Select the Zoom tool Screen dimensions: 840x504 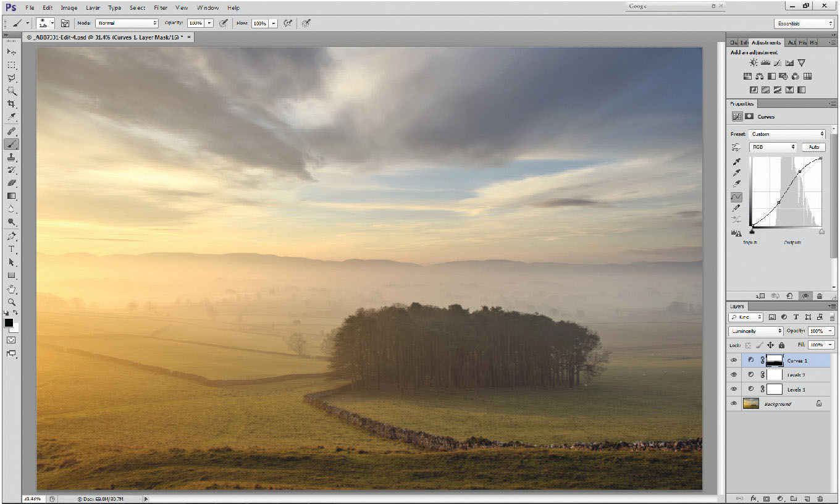tap(12, 302)
